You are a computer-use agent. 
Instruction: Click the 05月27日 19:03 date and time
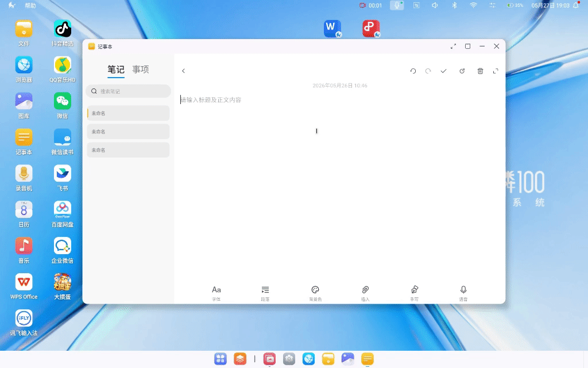(550, 5)
